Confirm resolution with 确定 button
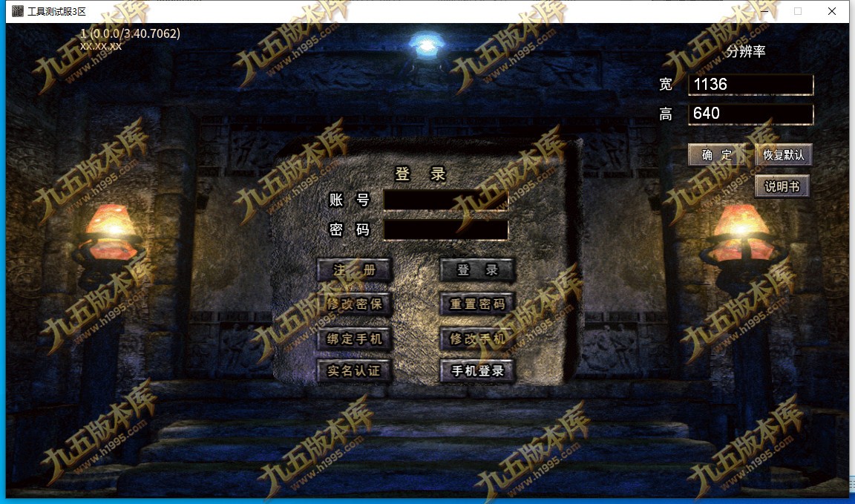The height and width of the screenshot is (504, 855). pyautogui.click(x=716, y=155)
